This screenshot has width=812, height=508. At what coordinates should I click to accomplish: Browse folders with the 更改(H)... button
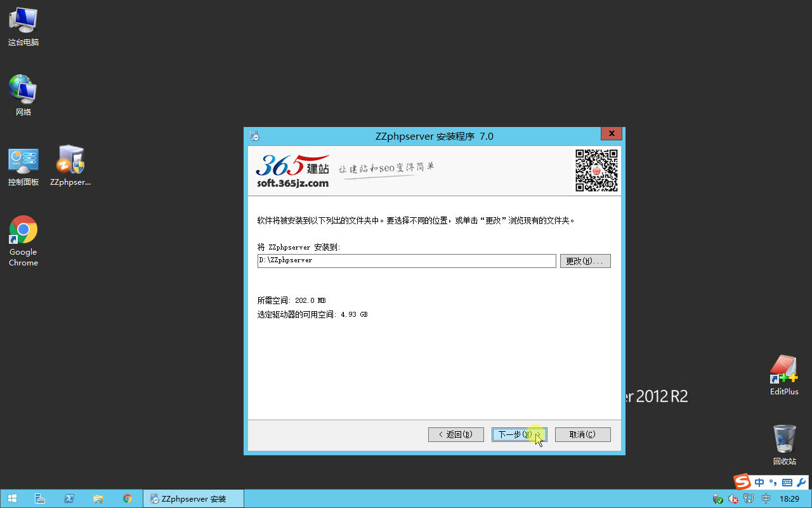tap(585, 261)
